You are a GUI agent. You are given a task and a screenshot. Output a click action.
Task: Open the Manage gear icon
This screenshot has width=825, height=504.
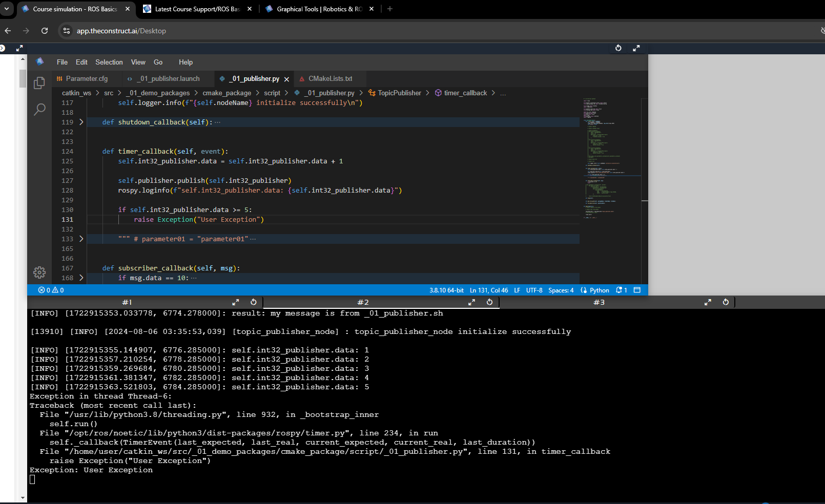click(39, 272)
